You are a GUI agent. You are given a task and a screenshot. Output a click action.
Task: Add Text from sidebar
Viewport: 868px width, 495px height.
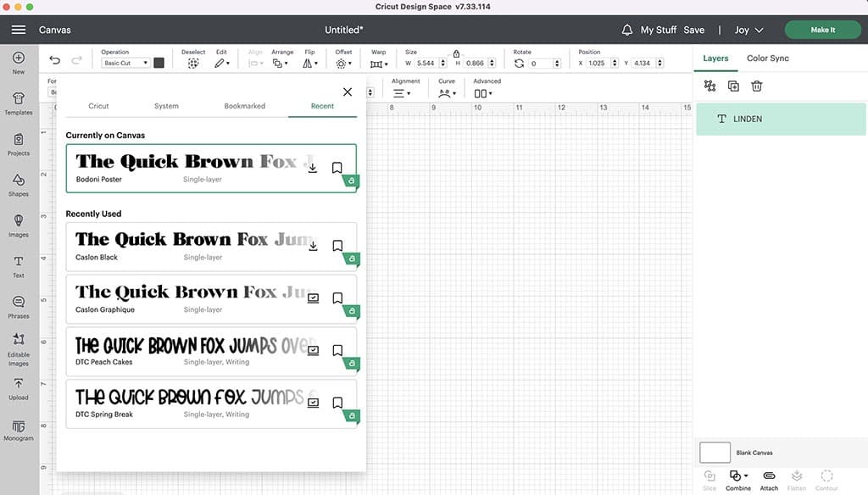tap(19, 267)
